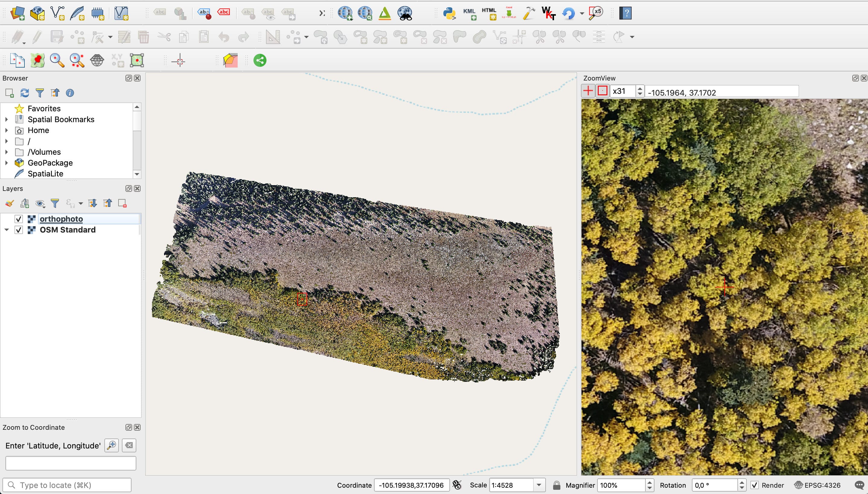Click the Latitude, Longitude input field
Image resolution: width=868 pixels, height=494 pixels.
point(71,464)
